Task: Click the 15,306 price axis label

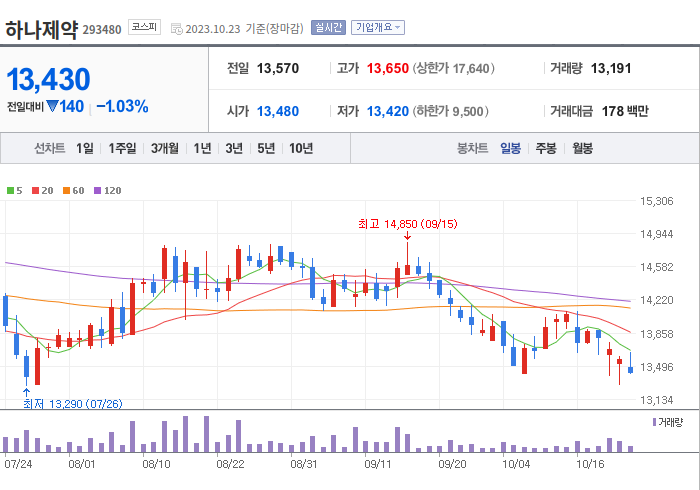Action: 656,201
